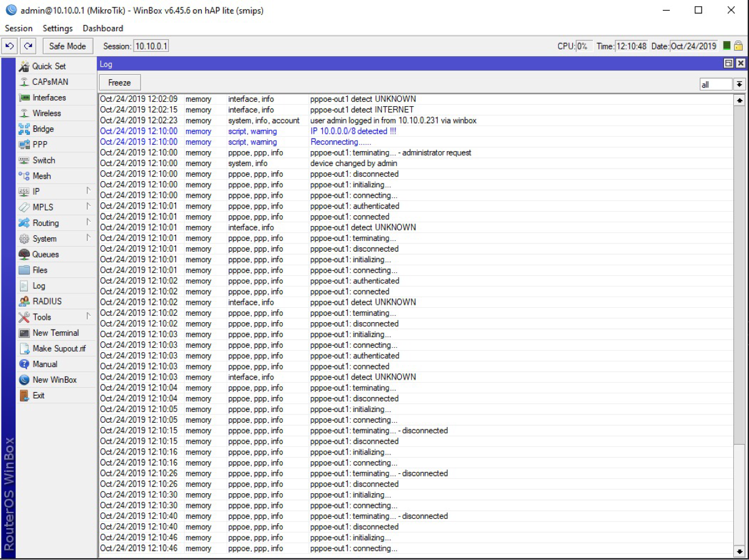Screen dimensions: 749x560
Task: Toggle Safe Mode on
Action: click(x=67, y=46)
